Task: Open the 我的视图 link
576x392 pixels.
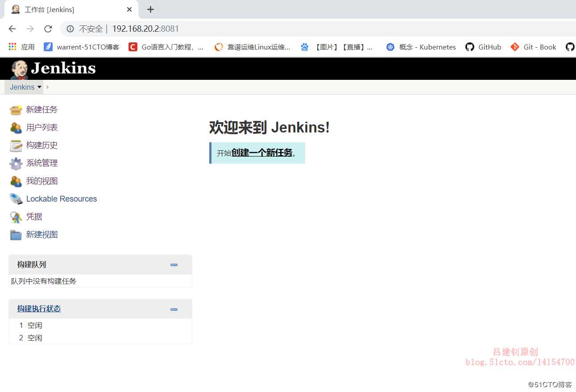Action: (42, 181)
